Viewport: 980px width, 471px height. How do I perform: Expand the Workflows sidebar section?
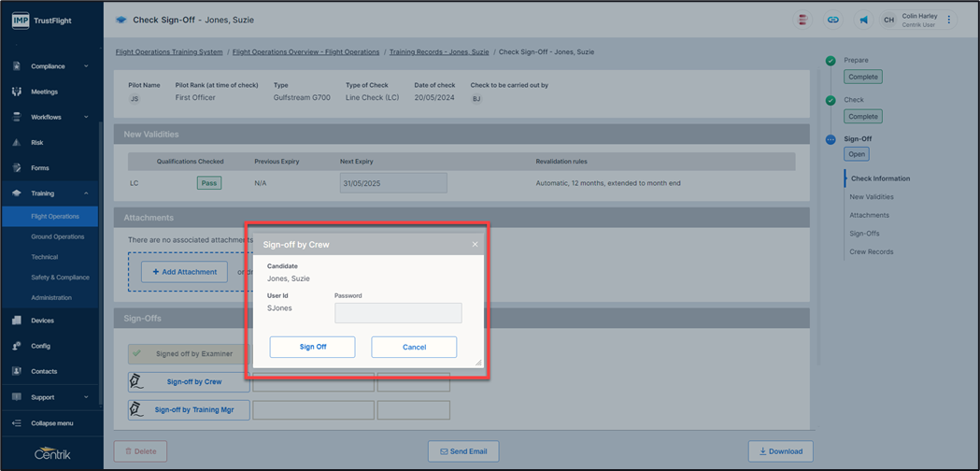pyautogui.click(x=86, y=118)
